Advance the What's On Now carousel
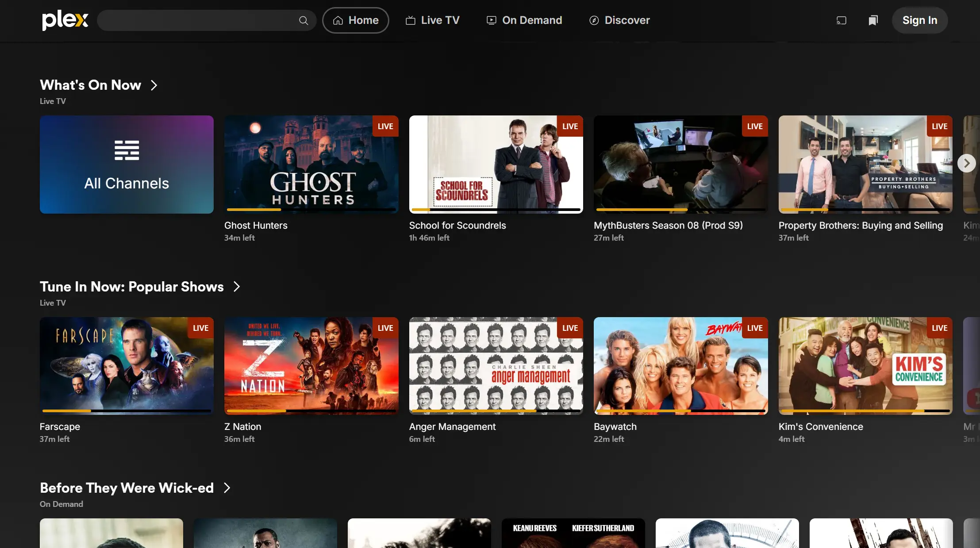980x548 pixels. coord(967,163)
